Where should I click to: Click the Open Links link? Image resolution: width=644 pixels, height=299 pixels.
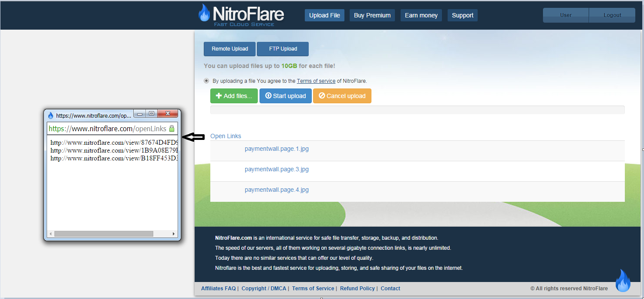226,136
